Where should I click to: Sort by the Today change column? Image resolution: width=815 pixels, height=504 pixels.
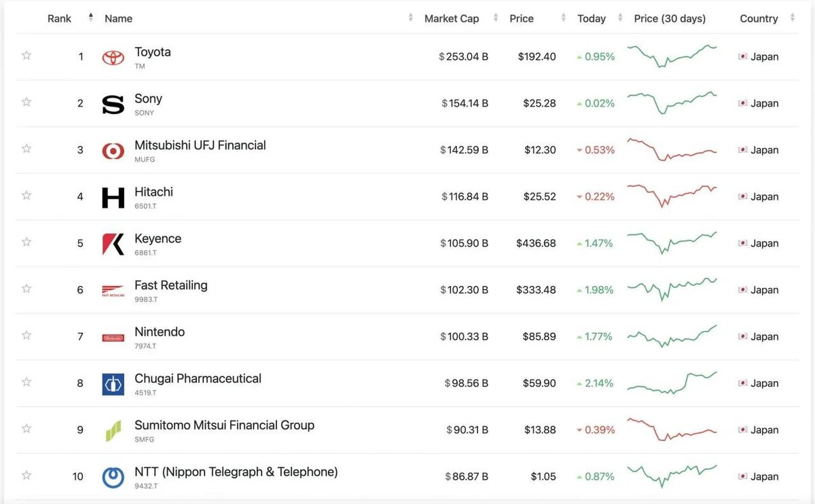click(x=592, y=18)
